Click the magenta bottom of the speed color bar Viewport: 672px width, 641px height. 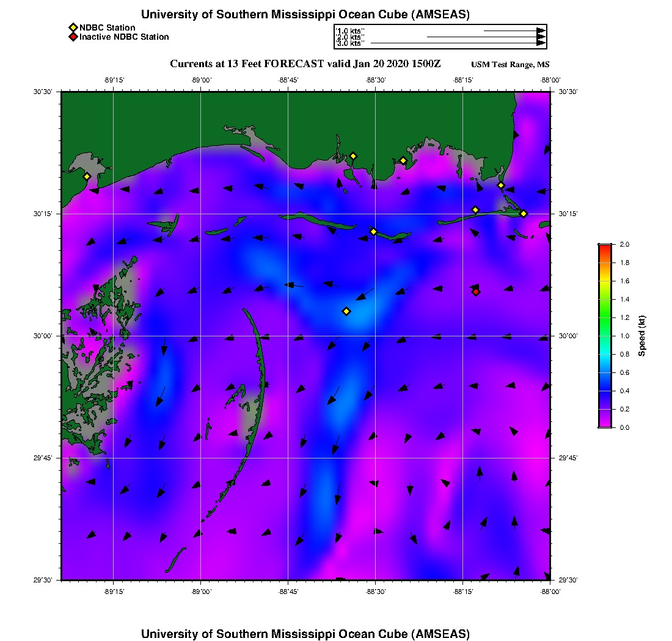pos(605,425)
